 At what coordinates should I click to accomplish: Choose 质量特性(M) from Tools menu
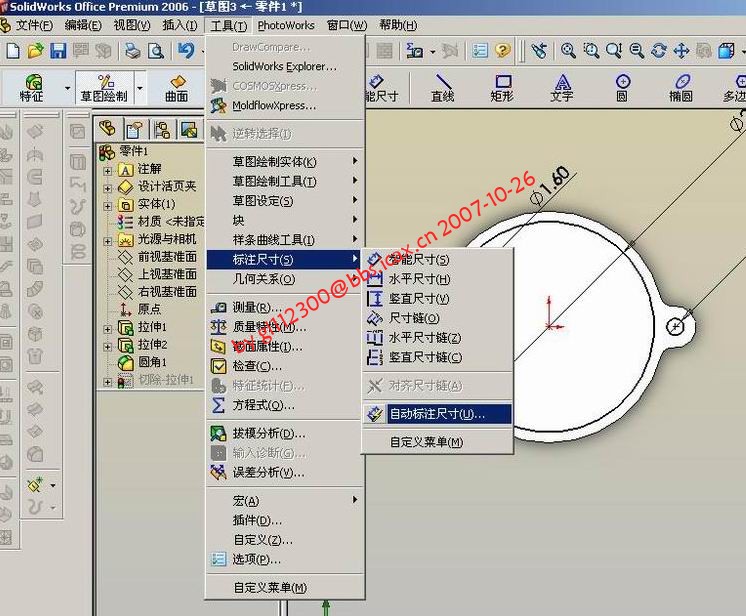285,327
